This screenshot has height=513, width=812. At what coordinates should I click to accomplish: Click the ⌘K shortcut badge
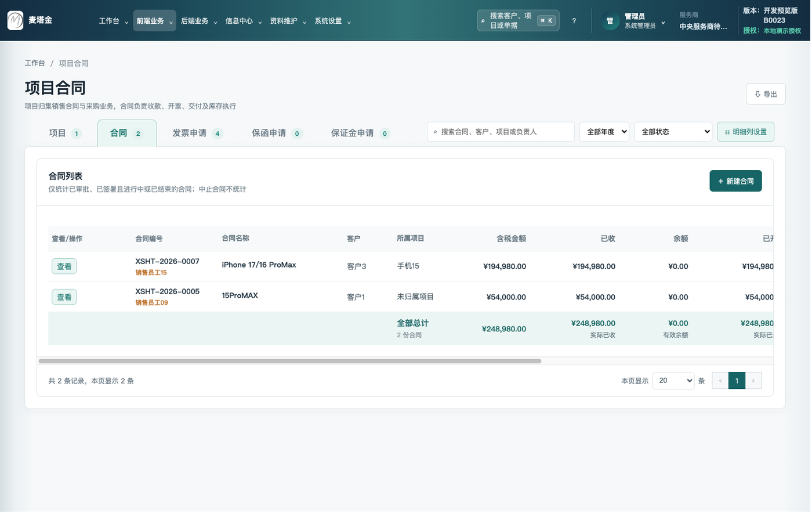tap(547, 20)
